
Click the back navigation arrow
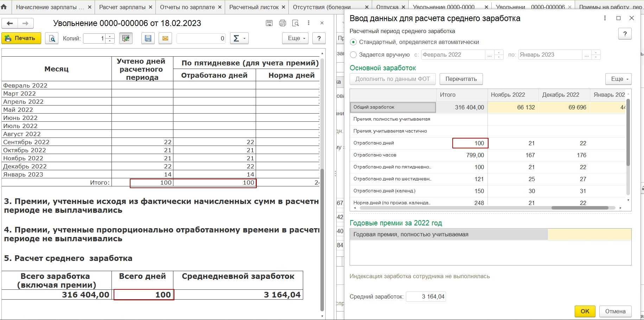(x=10, y=24)
